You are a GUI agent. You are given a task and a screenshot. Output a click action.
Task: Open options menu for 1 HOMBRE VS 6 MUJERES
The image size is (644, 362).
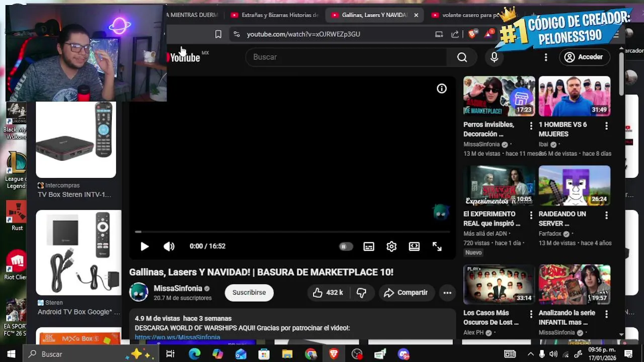[606, 126]
